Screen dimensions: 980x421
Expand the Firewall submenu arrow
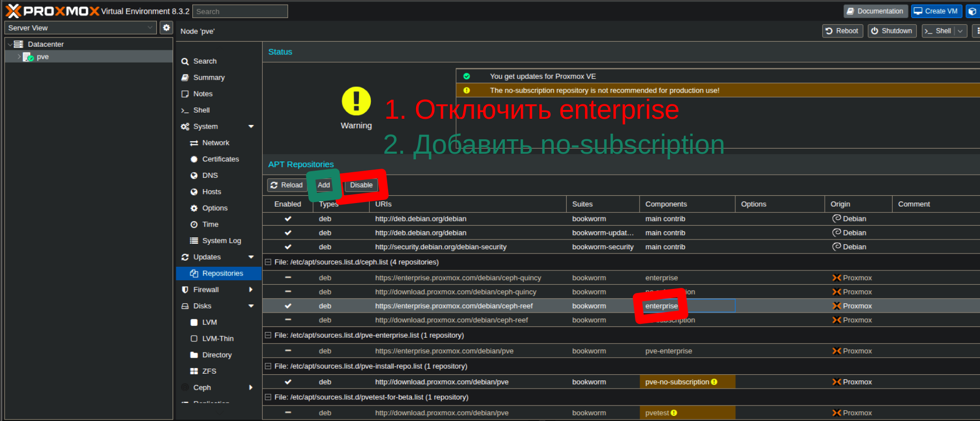(251, 290)
